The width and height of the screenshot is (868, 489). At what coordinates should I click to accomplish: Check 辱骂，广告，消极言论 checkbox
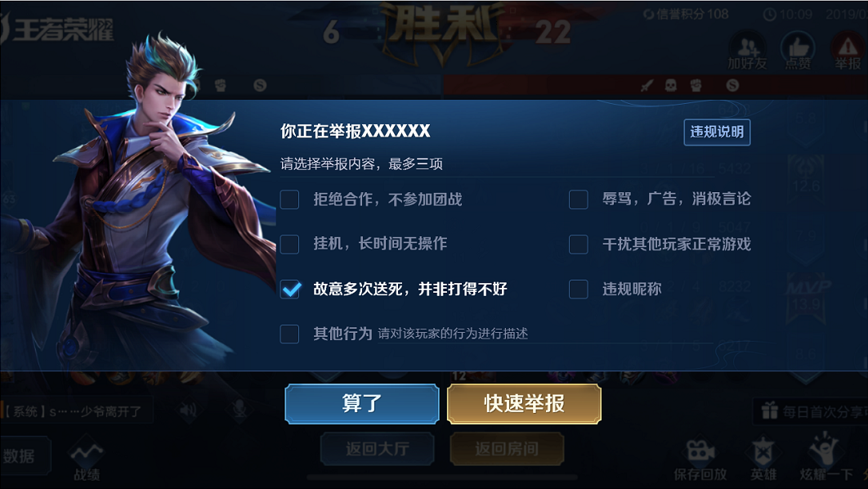[579, 200]
